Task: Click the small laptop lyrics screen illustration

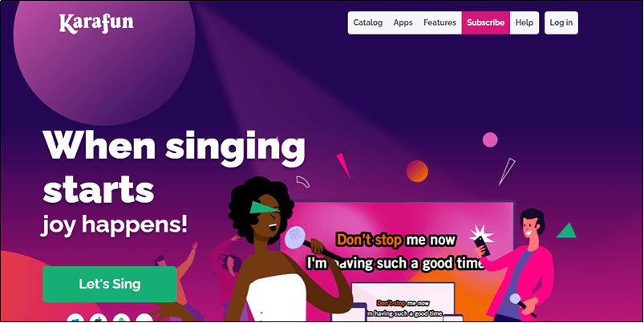Action: point(403,302)
